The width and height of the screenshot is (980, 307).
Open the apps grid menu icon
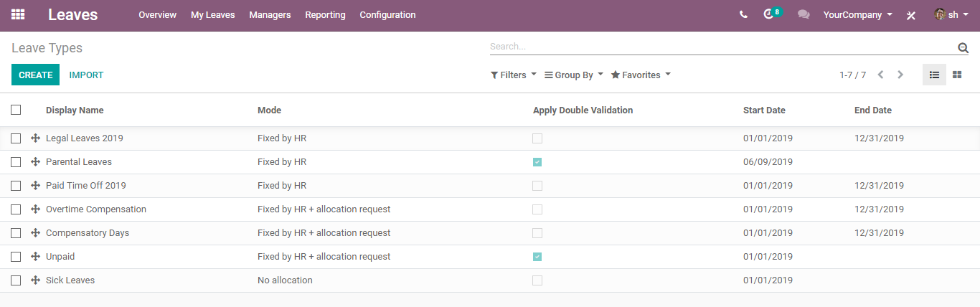coord(18,14)
